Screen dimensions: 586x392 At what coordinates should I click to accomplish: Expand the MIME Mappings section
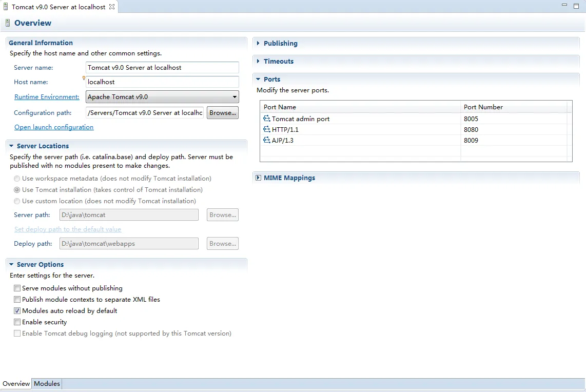click(x=258, y=178)
